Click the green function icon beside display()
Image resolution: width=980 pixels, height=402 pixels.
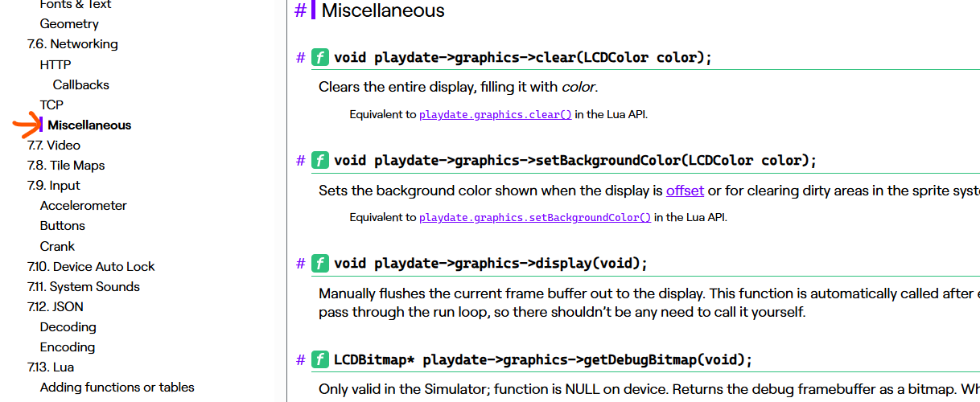click(320, 264)
